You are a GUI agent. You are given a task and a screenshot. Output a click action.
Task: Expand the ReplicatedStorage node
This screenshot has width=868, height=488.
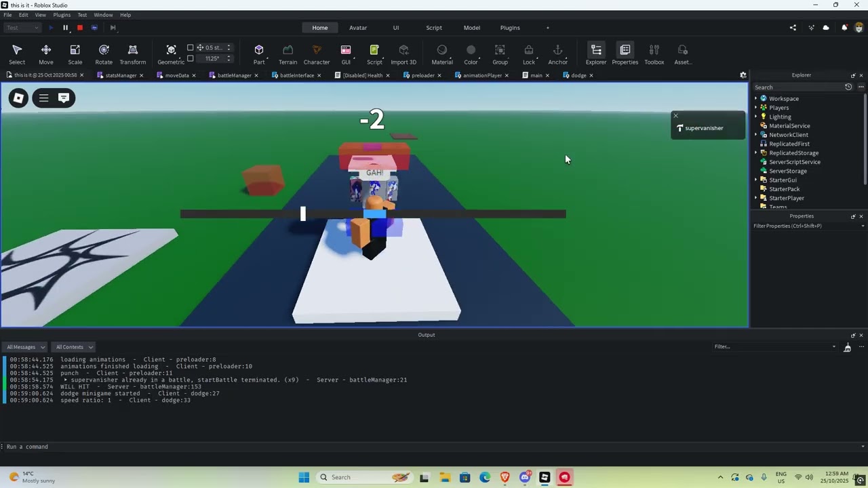756,153
